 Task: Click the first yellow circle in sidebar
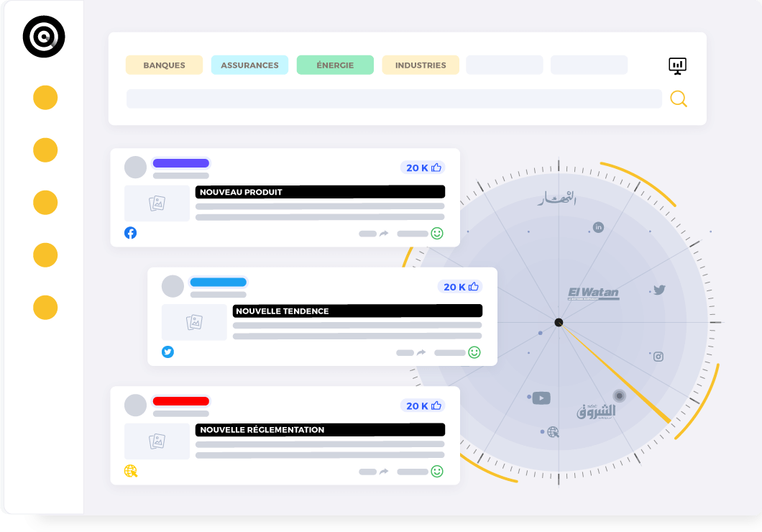point(45,98)
